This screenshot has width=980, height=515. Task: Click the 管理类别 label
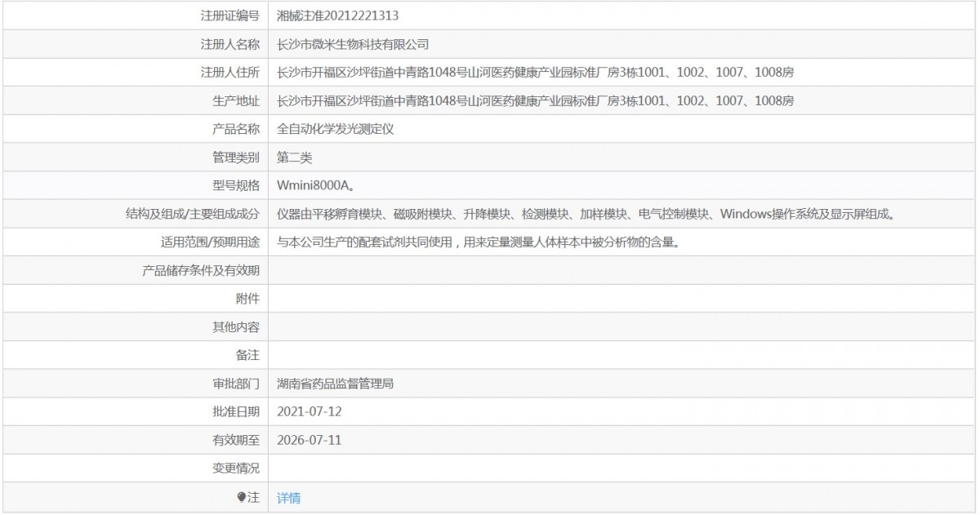(236, 158)
